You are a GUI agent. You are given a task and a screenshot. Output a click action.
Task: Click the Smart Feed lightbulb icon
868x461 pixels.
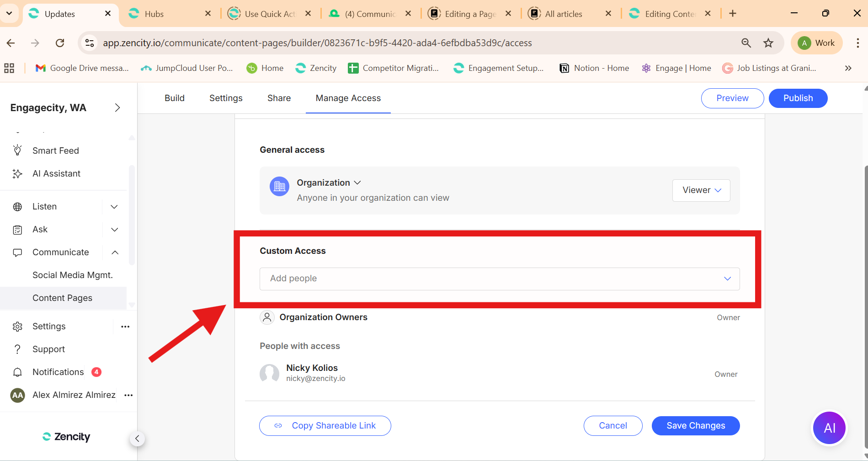click(x=17, y=150)
